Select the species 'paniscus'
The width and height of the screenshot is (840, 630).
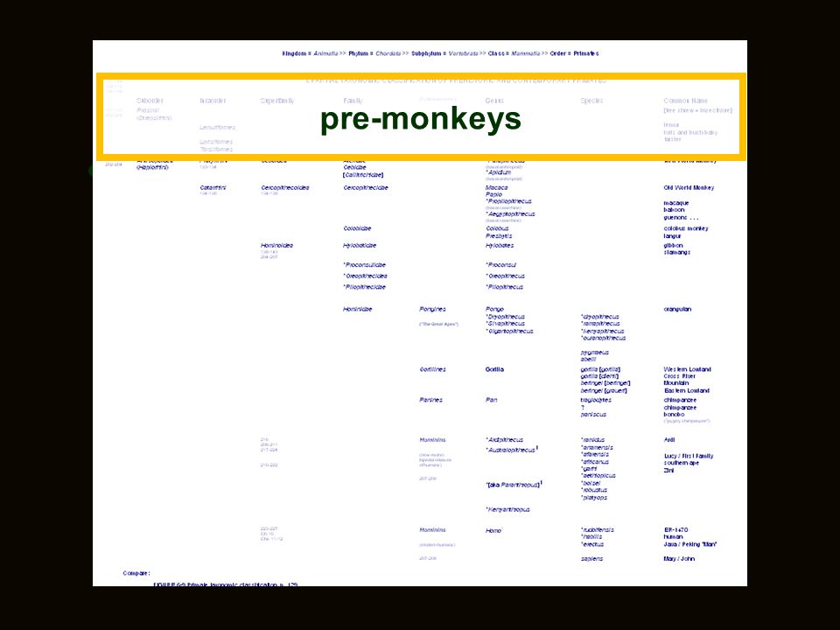[593, 414]
